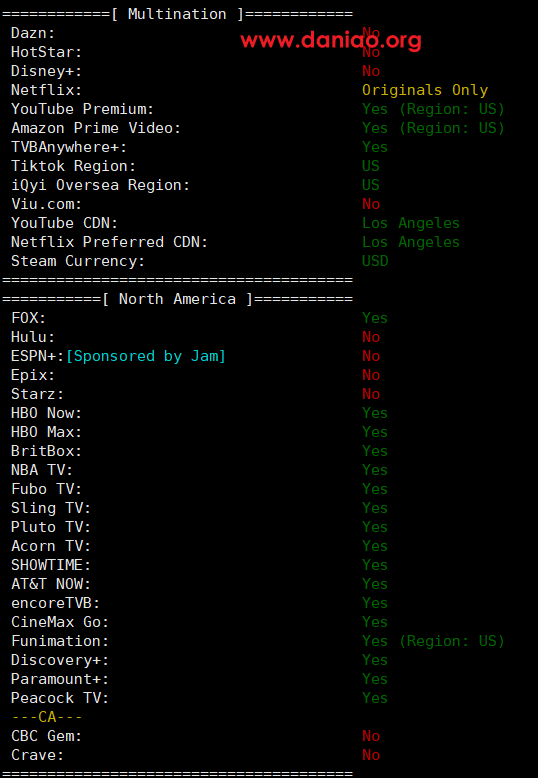Select the HBO Max label

click(x=47, y=432)
